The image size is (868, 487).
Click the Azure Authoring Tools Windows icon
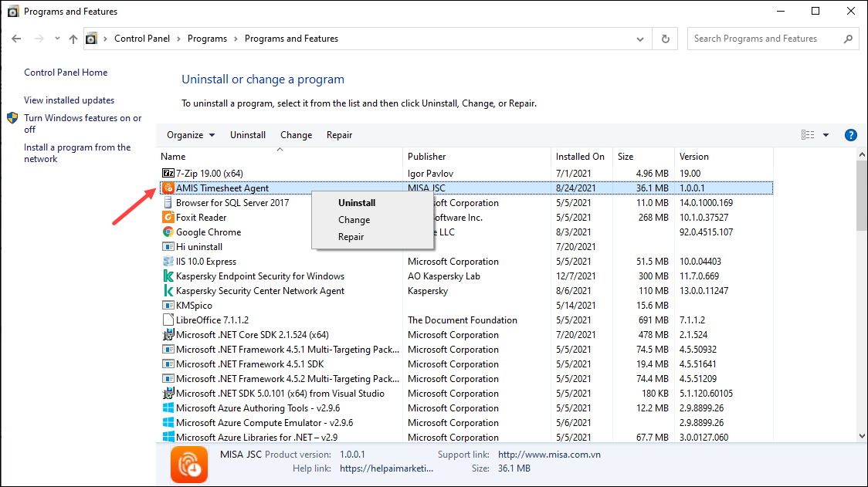168,408
